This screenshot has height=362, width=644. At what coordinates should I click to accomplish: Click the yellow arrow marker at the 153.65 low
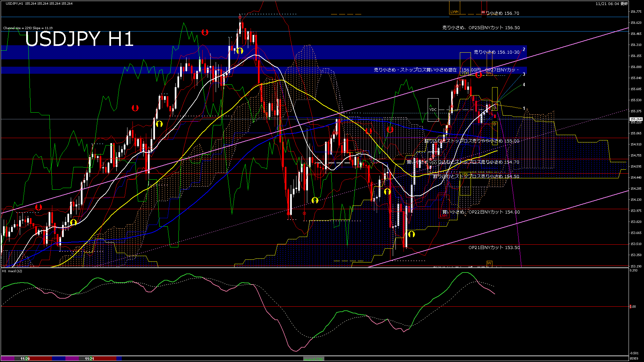(411, 234)
